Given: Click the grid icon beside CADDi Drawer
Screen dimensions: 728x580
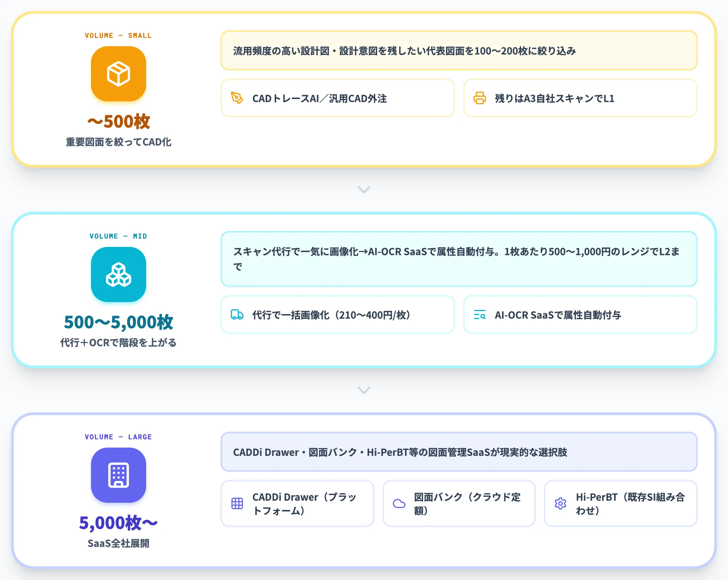Looking at the screenshot, I should [237, 503].
